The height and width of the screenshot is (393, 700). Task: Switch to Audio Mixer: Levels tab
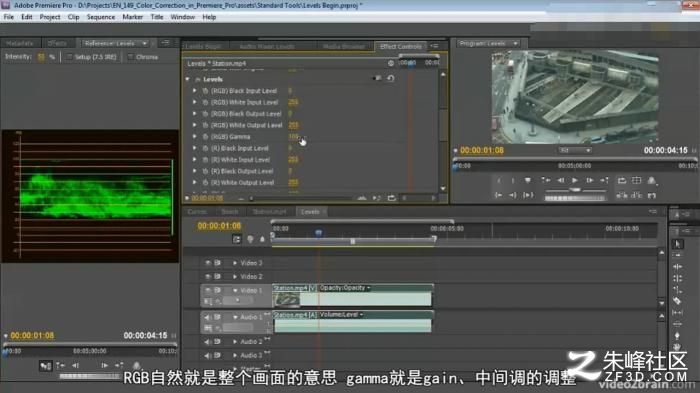(267, 46)
